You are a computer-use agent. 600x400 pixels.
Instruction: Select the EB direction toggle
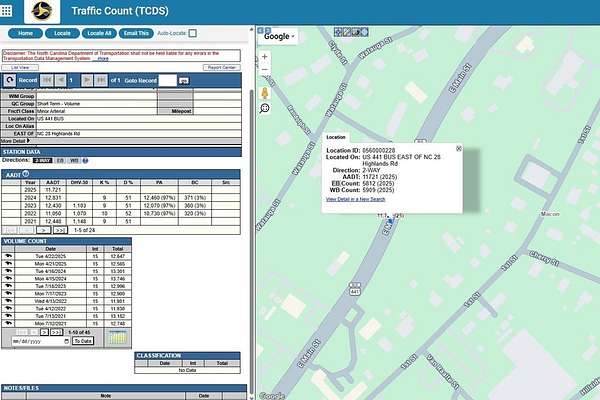60,160
